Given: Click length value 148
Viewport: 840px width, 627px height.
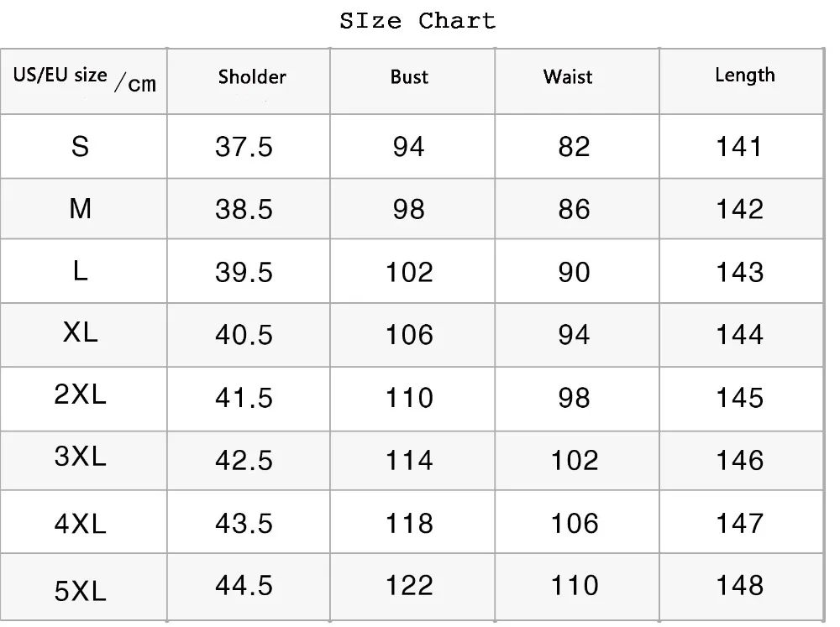Looking at the screenshot, I should 739,585.
